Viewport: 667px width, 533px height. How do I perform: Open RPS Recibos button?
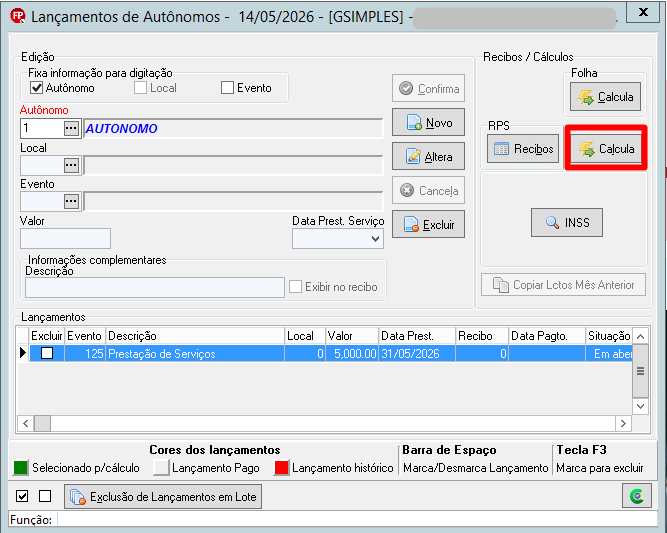(523, 148)
